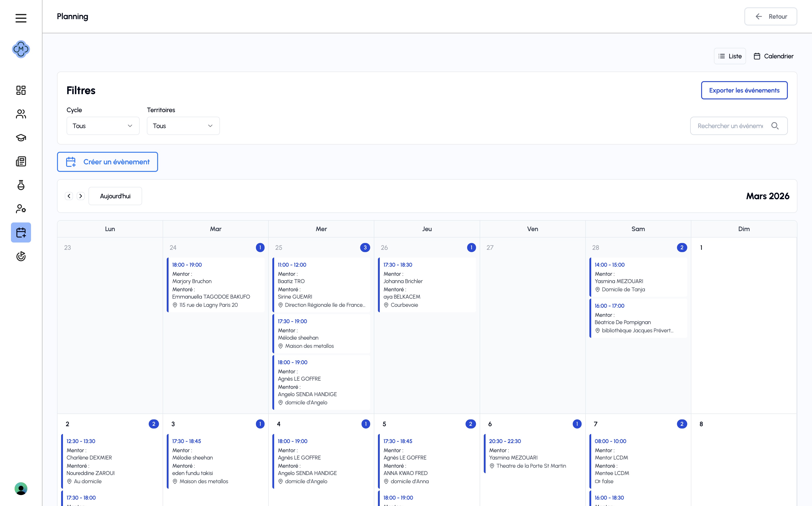Click the Mars 2026 month title
Screen dimensions: 812x506
pyautogui.click(x=768, y=196)
